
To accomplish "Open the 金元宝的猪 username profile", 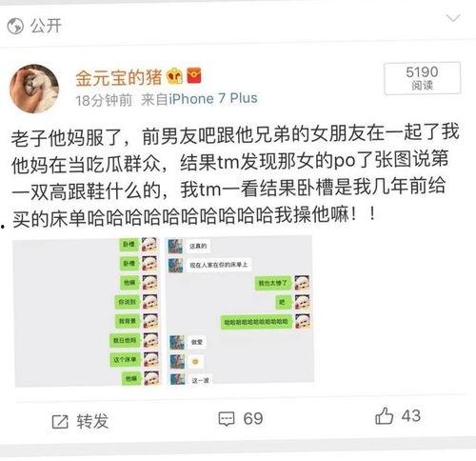I will [119, 77].
